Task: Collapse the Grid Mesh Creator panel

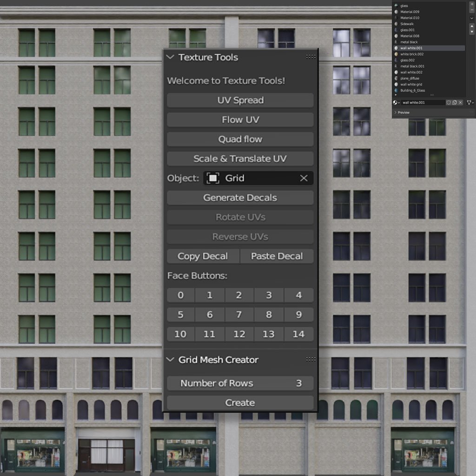Action: click(x=170, y=359)
